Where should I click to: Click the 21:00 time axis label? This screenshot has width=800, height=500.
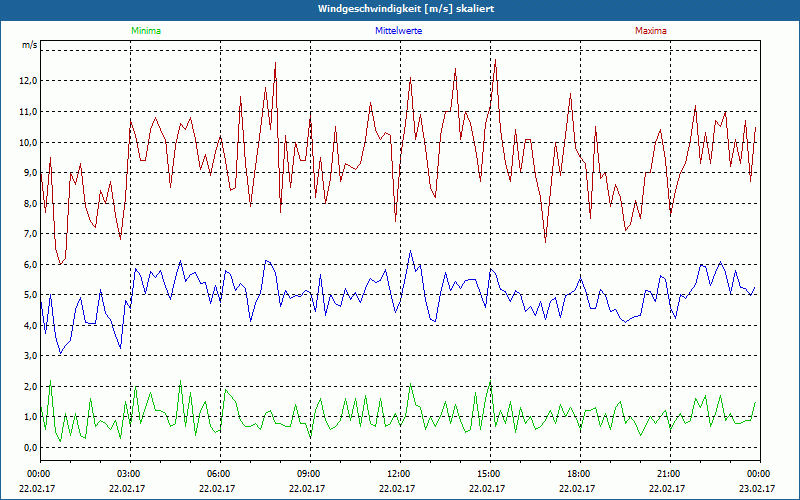coord(668,474)
